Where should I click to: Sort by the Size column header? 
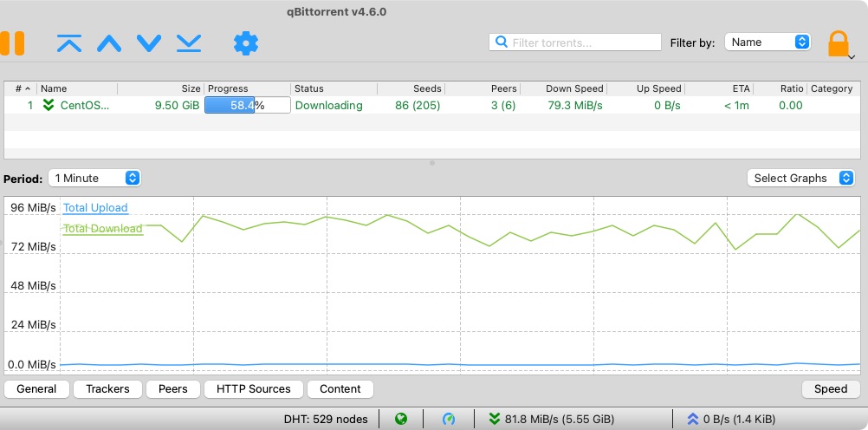coord(161,88)
